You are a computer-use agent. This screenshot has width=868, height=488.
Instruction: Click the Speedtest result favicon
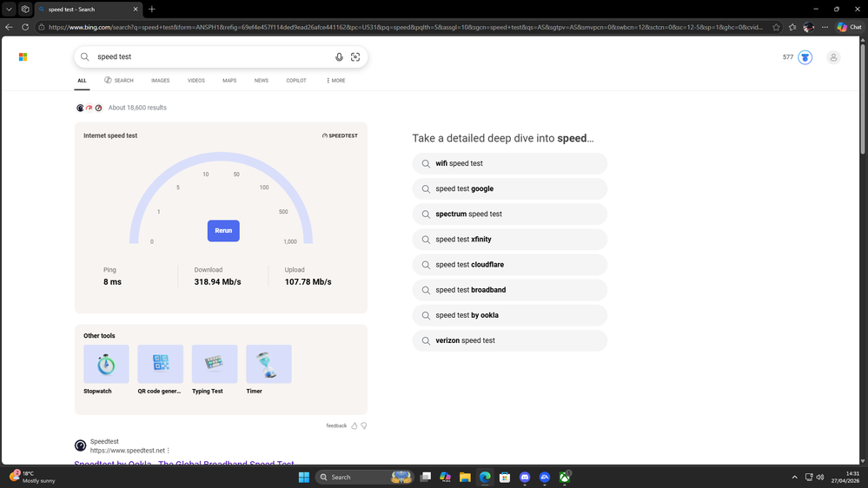80,445
